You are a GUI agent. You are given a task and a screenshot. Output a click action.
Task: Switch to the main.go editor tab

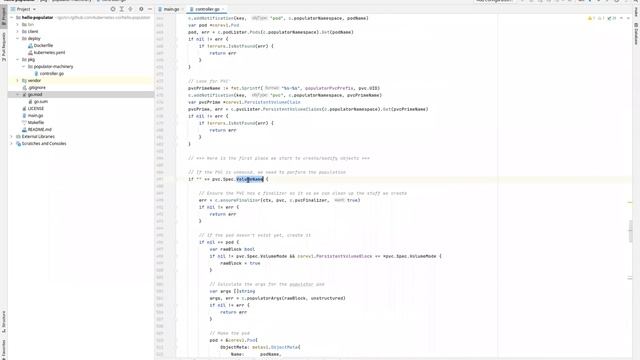tap(171, 9)
